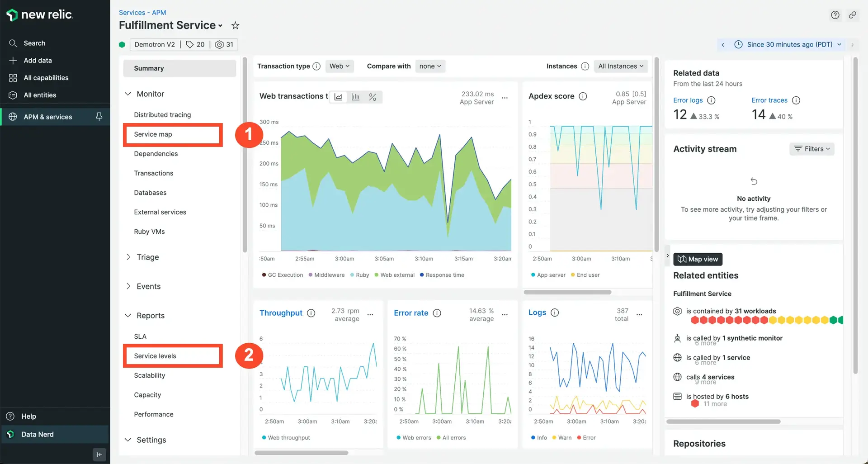Image resolution: width=868 pixels, height=464 pixels.
Task: Favorite Fulfillment Service with star icon
Action: 235,26
